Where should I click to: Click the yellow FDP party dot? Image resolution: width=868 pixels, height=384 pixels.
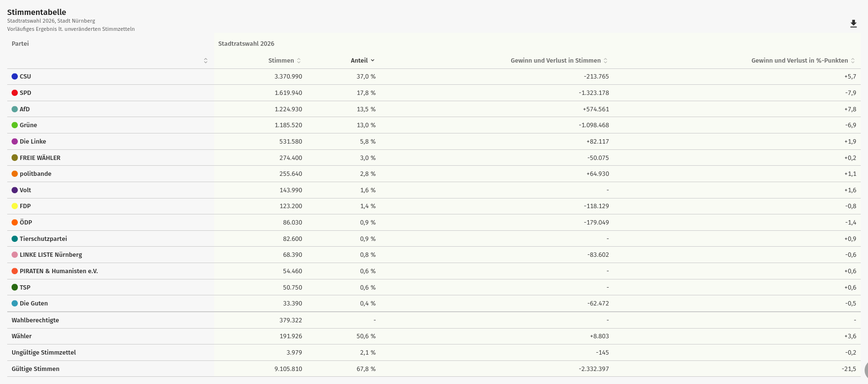[x=15, y=206]
